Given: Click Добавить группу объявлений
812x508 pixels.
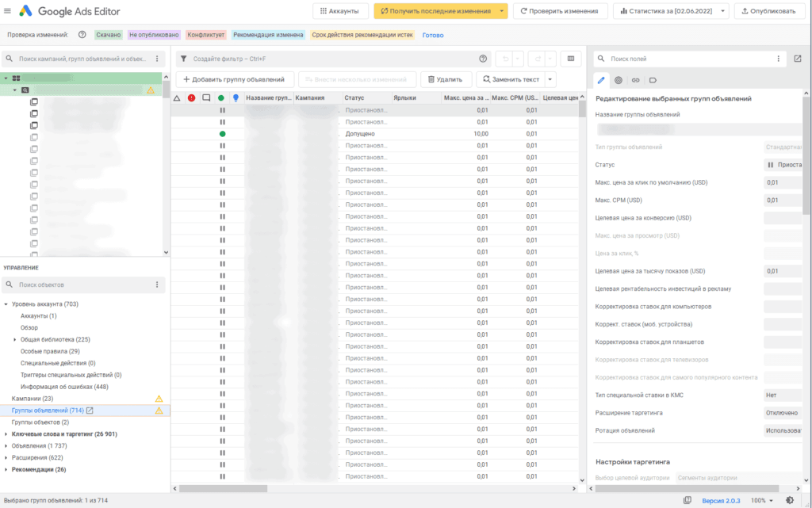Looking at the screenshot, I should click(235, 80).
